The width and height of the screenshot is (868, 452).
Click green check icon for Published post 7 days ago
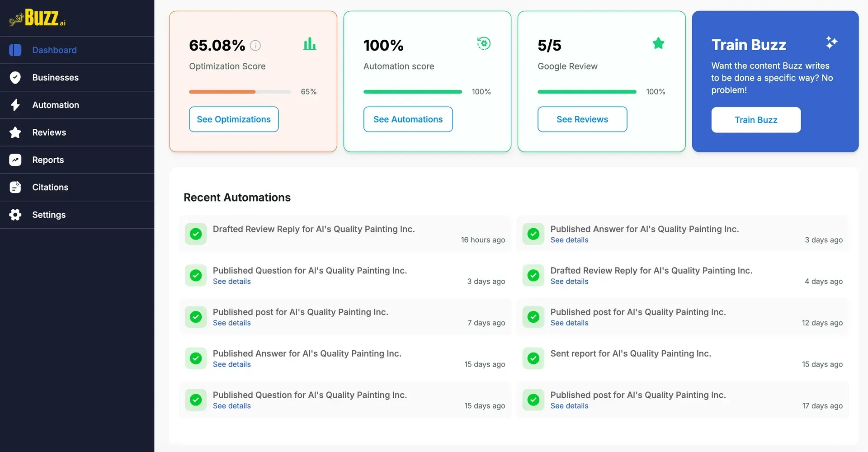point(196,317)
